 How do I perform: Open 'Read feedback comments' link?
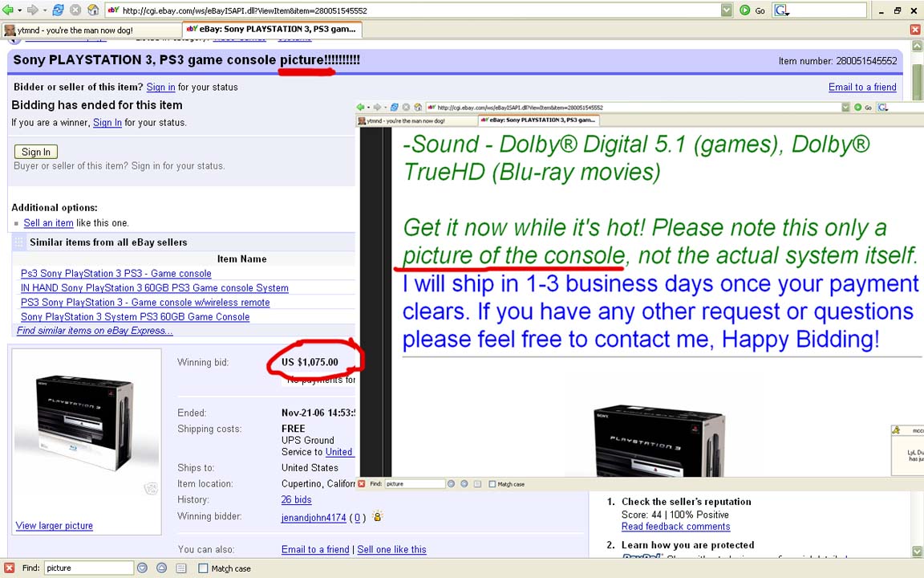coord(676,526)
